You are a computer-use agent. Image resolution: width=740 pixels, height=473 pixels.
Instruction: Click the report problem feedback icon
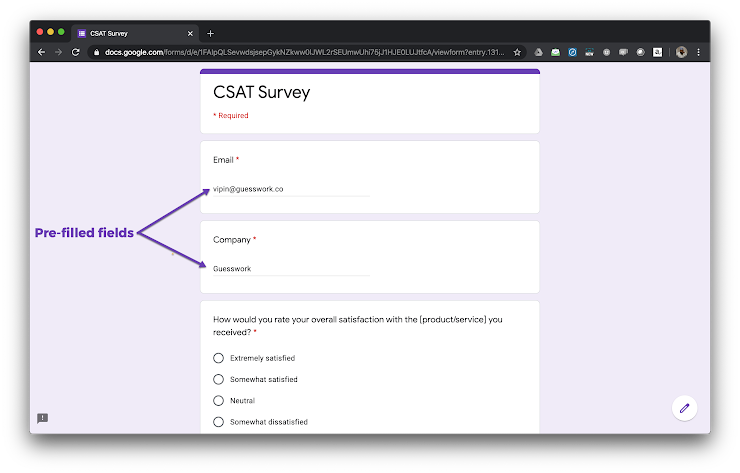(42, 418)
